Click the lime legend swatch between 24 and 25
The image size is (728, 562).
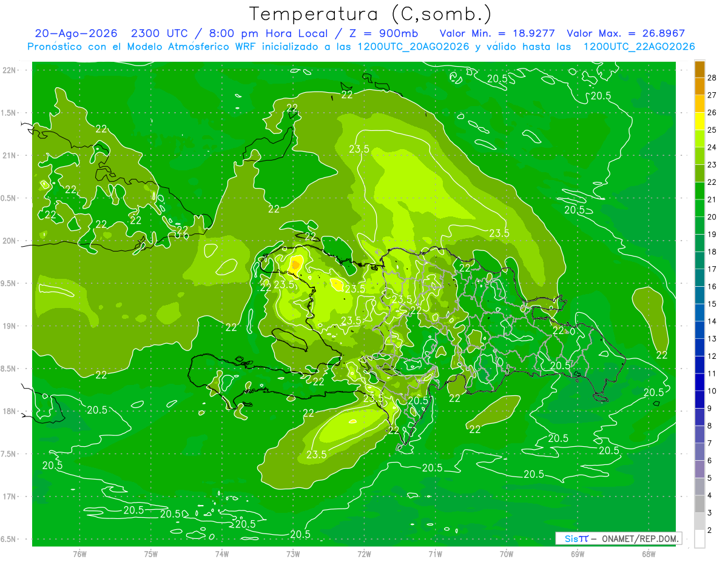[x=699, y=139]
